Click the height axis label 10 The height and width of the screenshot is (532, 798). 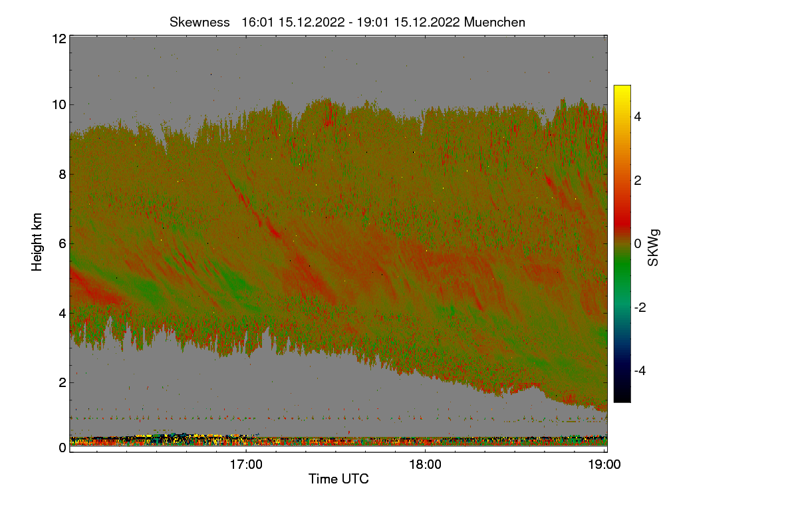coord(59,104)
